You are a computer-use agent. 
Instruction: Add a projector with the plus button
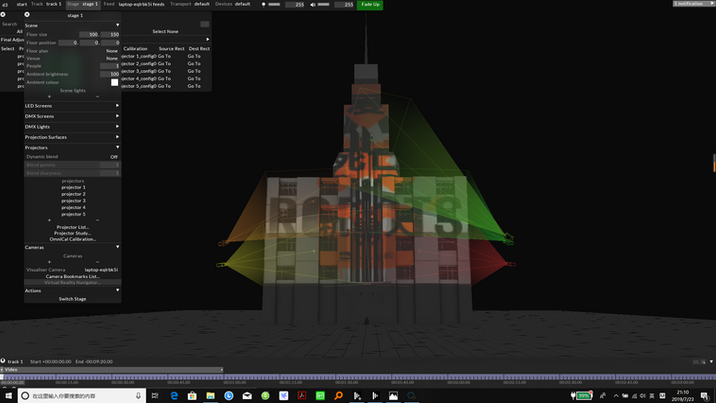point(49,220)
